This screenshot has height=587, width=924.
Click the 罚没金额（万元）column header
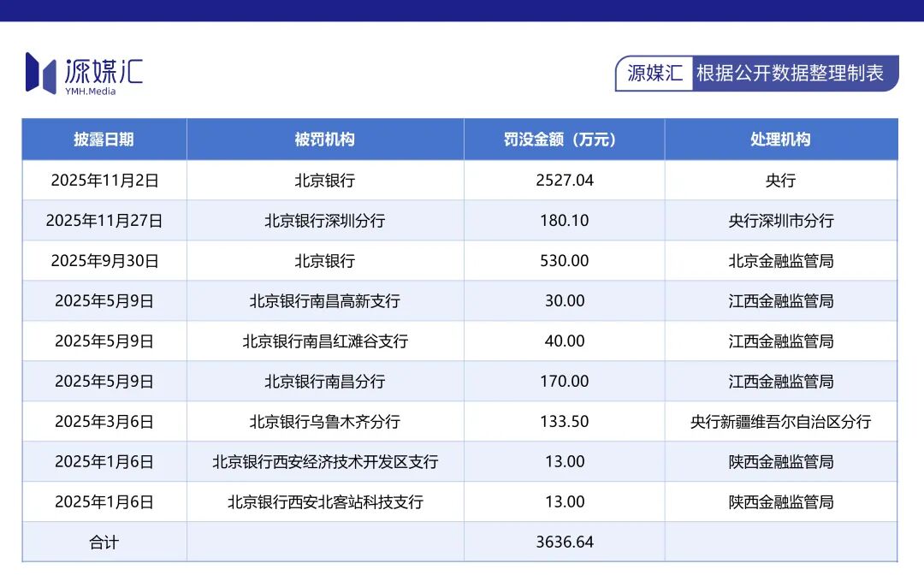(562, 139)
